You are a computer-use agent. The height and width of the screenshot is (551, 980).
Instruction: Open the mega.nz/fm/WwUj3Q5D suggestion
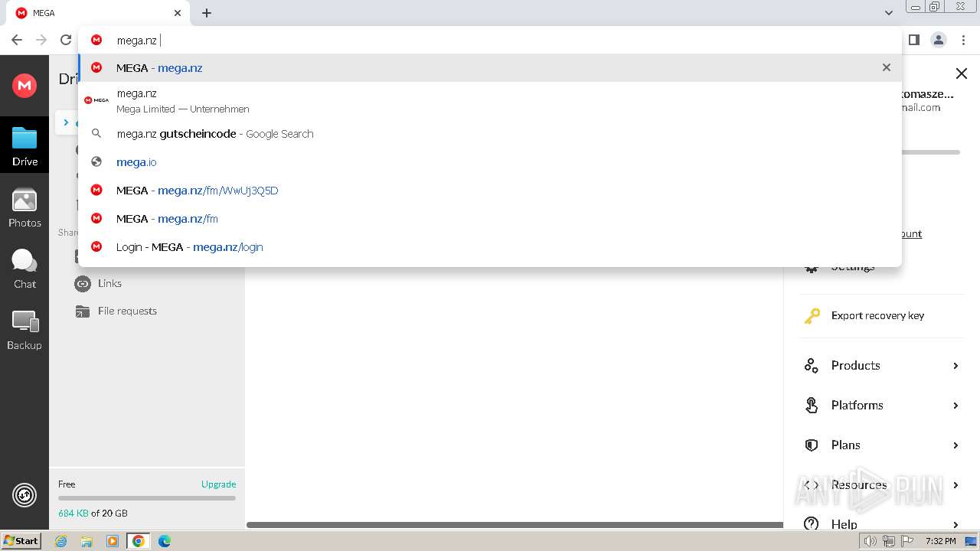click(490, 191)
